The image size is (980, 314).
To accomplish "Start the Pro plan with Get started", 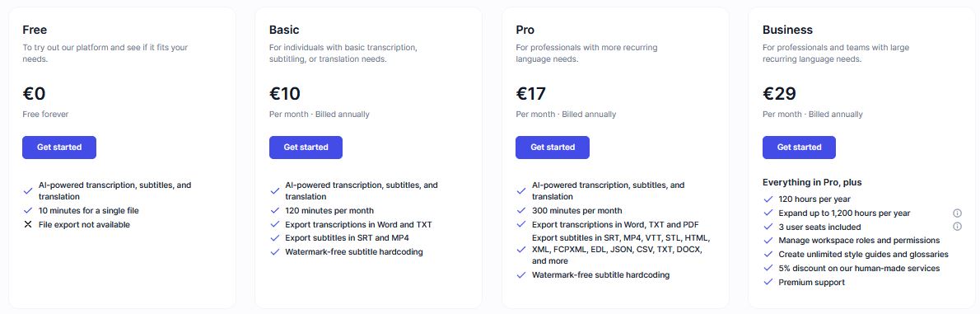I will (553, 148).
